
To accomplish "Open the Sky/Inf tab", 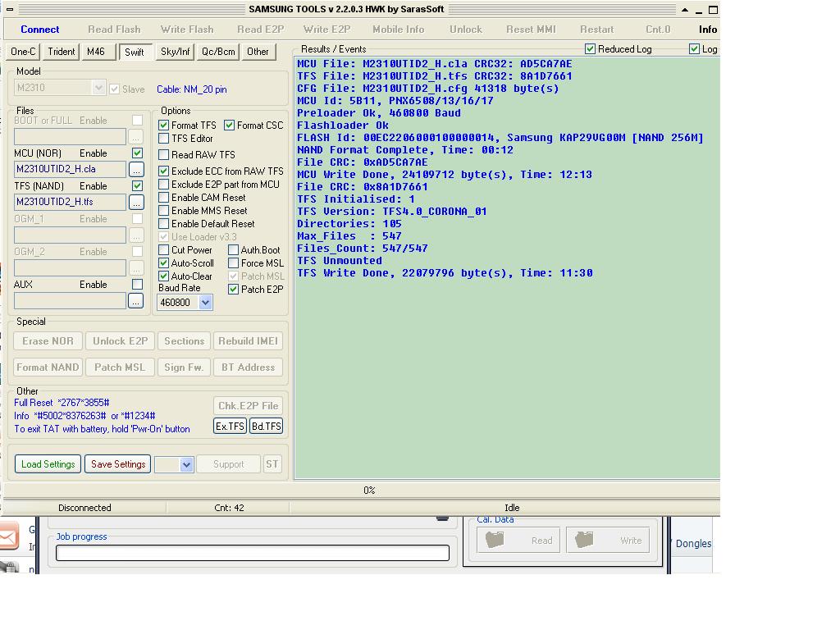I will 176,52.
